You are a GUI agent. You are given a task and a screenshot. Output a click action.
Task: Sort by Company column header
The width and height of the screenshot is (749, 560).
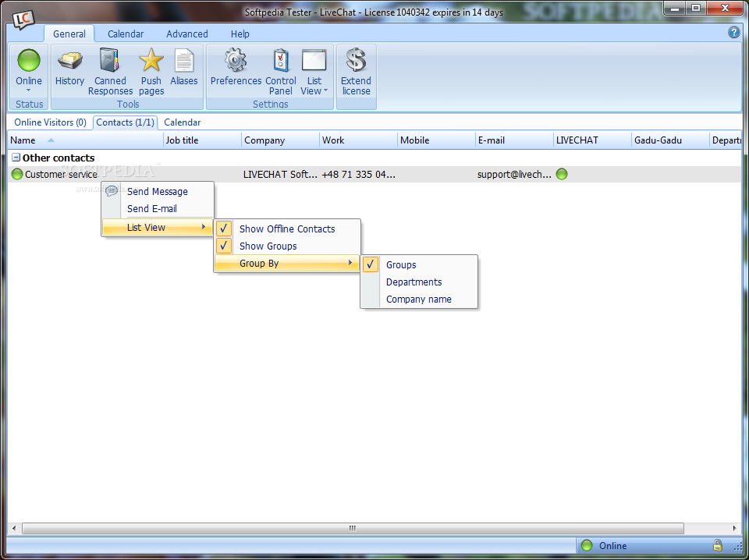(x=280, y=140)
